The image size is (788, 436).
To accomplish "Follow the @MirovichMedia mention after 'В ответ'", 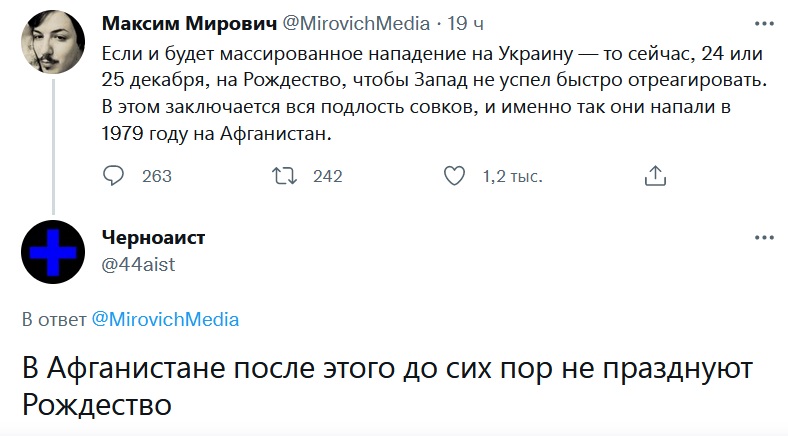I will pyautogui.click(x=165, y=320).
